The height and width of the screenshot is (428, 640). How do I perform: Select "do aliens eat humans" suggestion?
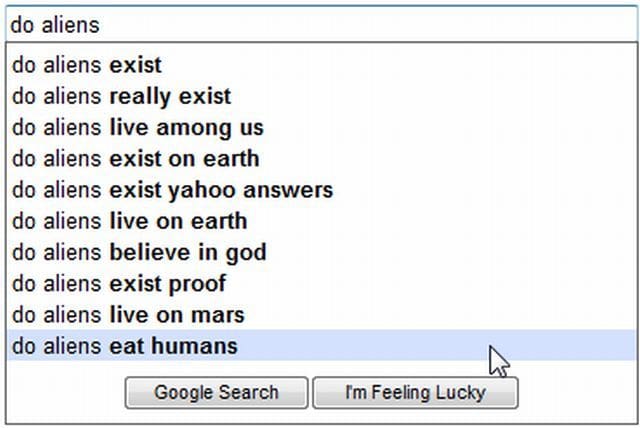125,346
